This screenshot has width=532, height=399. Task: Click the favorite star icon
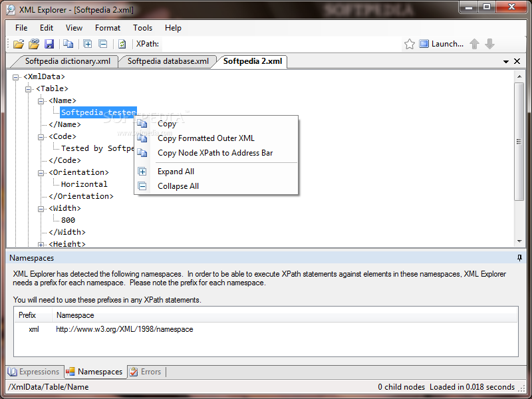(410, 44)
